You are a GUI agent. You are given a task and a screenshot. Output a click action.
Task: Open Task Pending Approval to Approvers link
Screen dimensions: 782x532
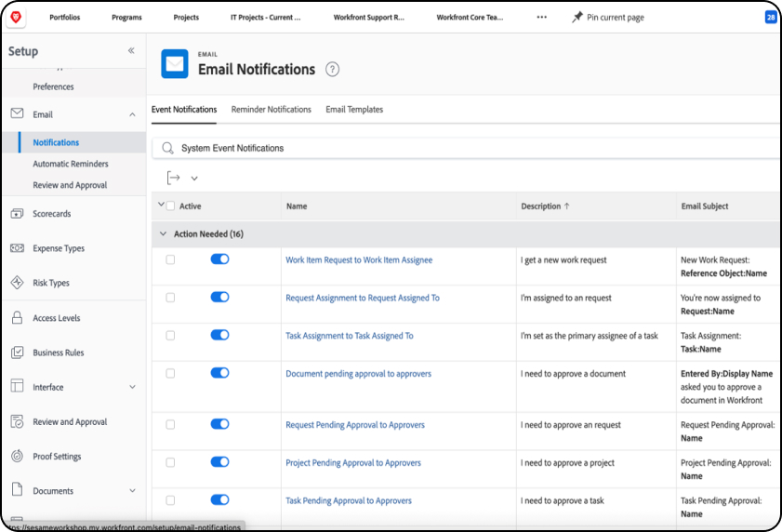(x=349, y=500)
